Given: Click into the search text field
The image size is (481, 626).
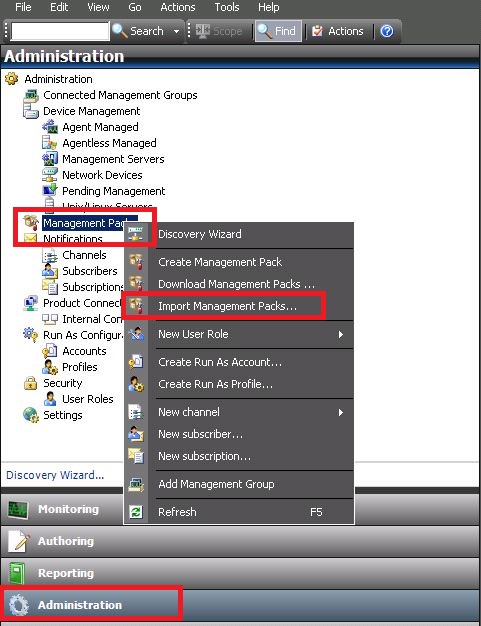Looking at the screenshot, I should click(x=60, y=31).
